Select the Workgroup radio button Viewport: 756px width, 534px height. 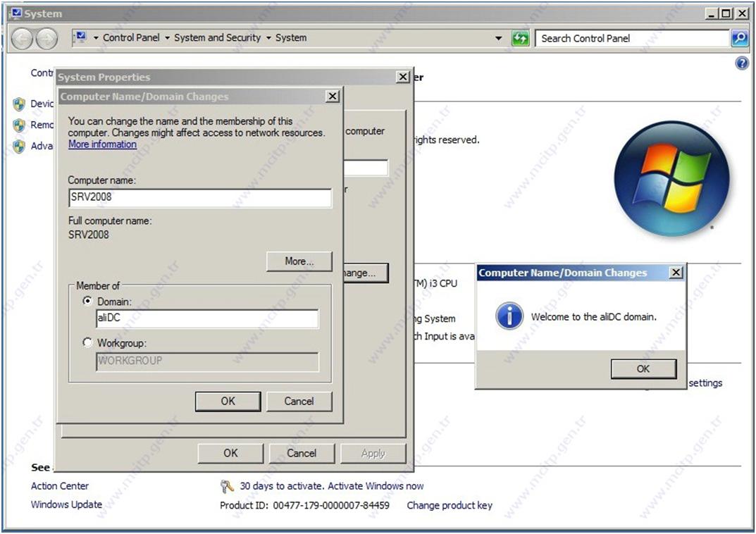tap(87, 343)
